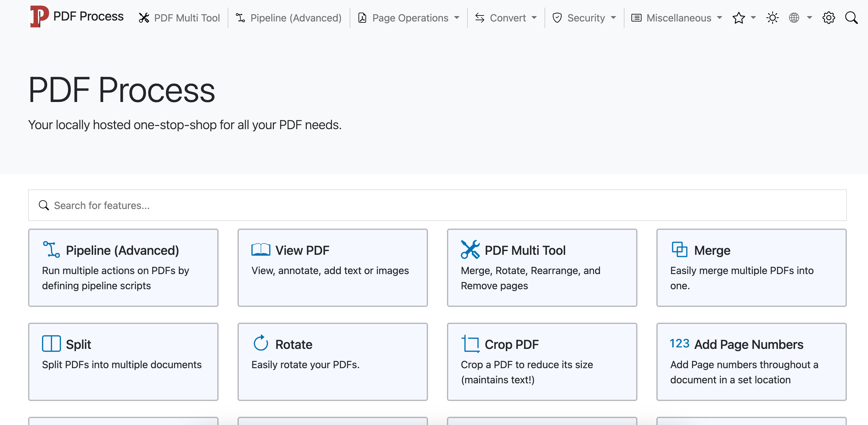Open the settings gear icon

829,18
